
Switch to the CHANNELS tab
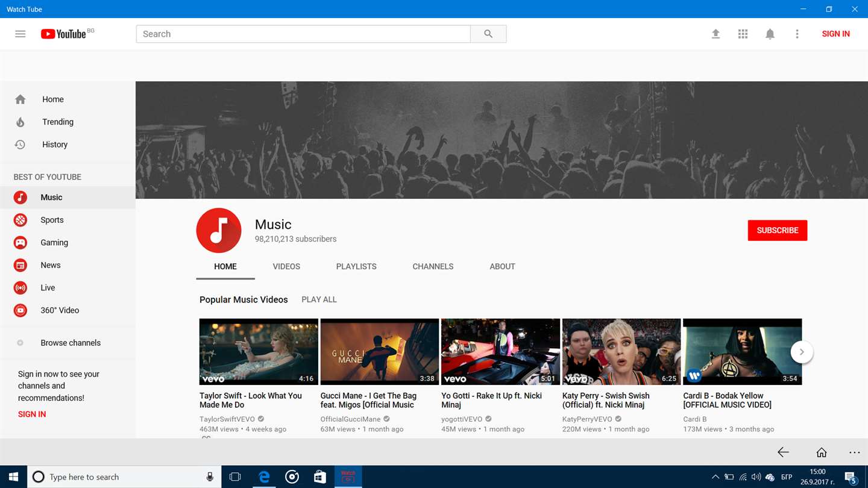point(433,266)
